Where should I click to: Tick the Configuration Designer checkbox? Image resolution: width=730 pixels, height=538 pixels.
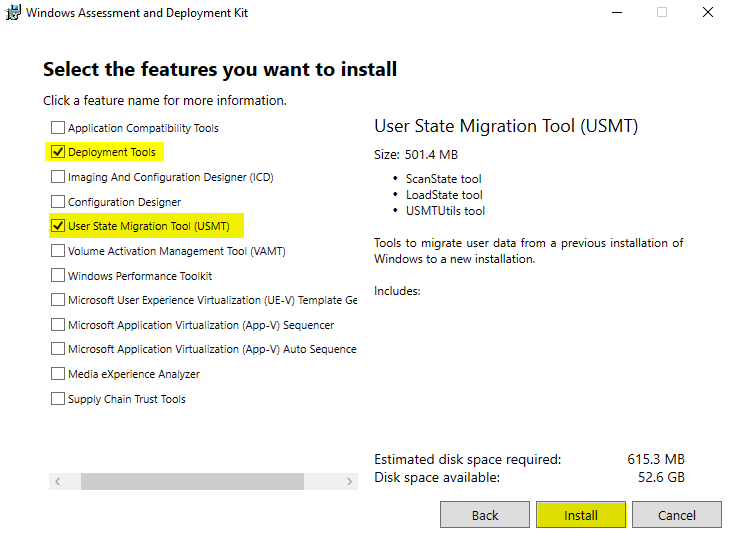[58, 202]
